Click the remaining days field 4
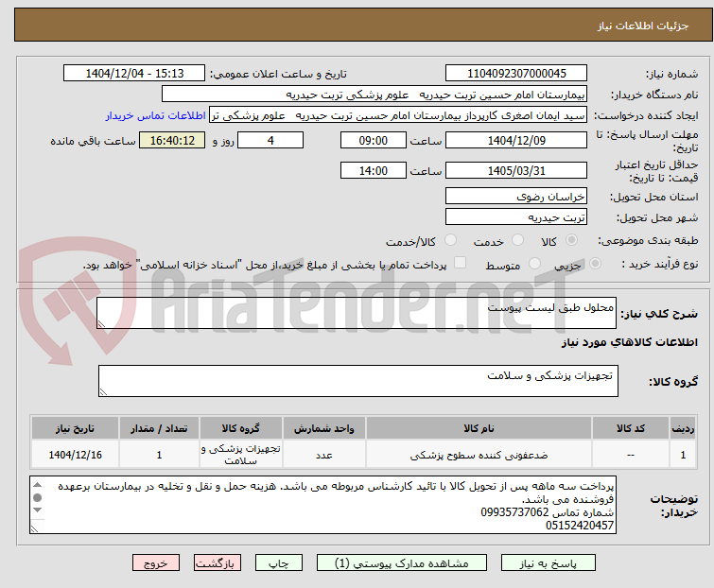714x588 pixels. pos(270,140)
